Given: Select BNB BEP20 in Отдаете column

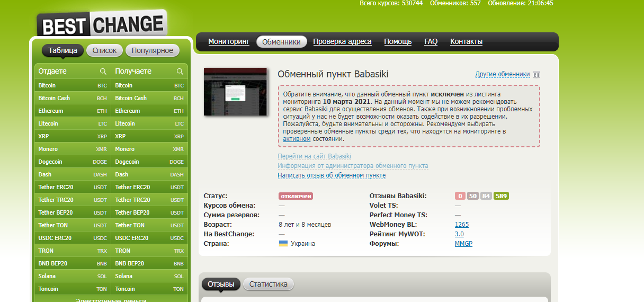Looking at the screenshot, I should tap(73, 263).
